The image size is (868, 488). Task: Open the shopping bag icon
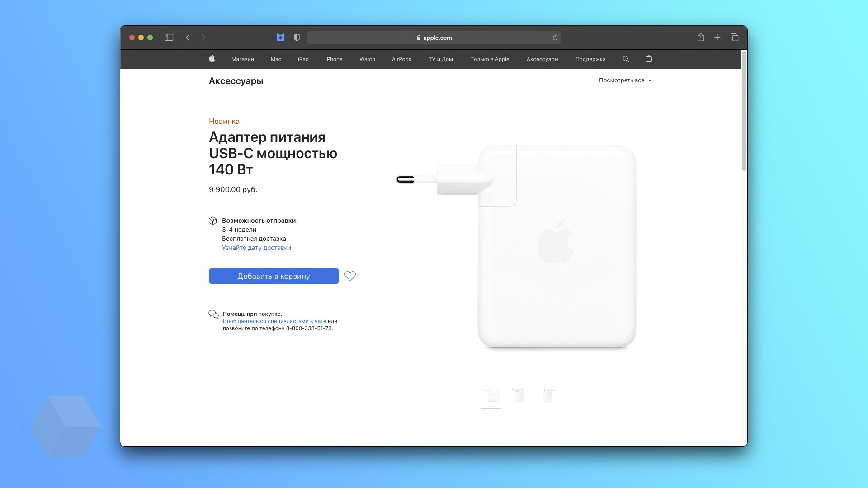[649, 59]
